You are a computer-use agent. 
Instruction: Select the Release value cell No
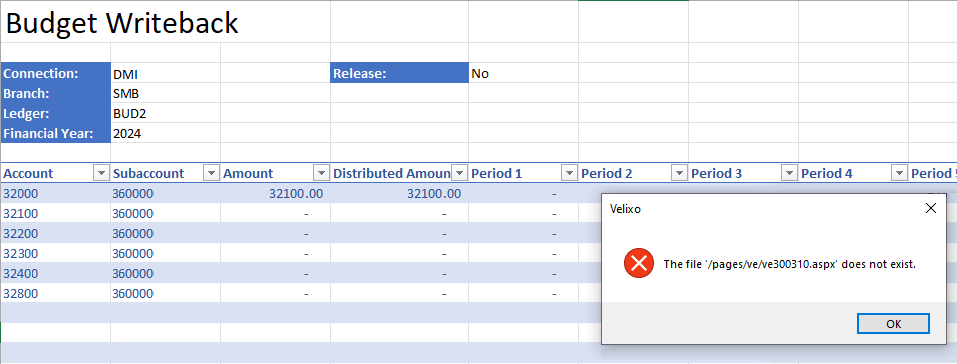524,73
